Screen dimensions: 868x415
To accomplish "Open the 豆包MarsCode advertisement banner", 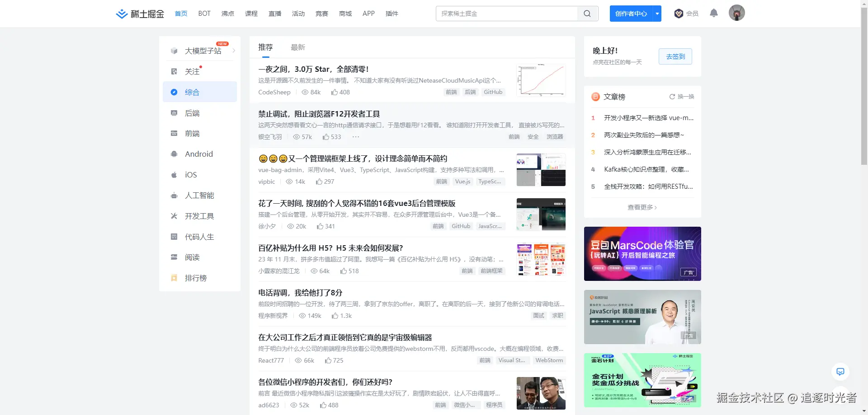I will [x=642, y=254].
